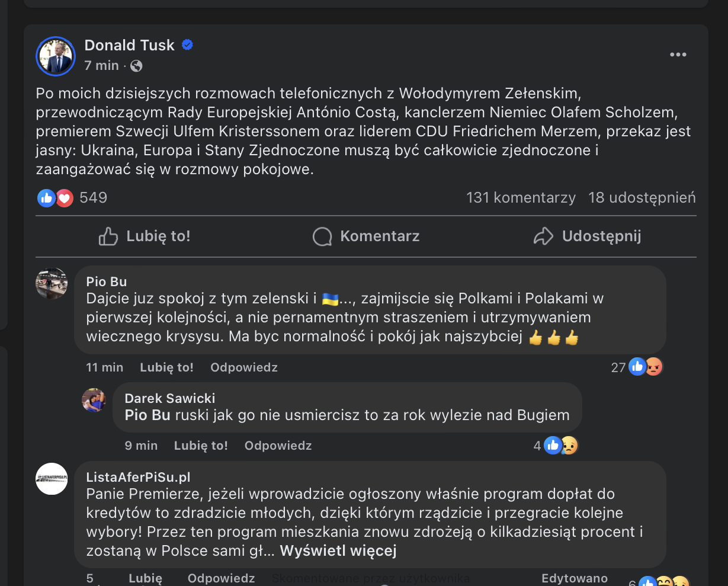
Task: Reply to Pio Bu's comment
Action: (x=243, y=367)
